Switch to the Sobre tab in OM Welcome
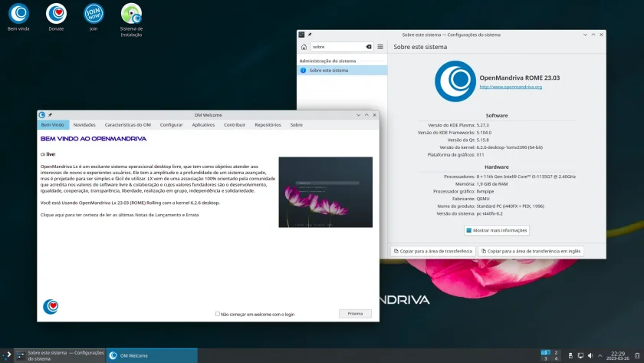This screenshot has width=644, height=363. 296,125
